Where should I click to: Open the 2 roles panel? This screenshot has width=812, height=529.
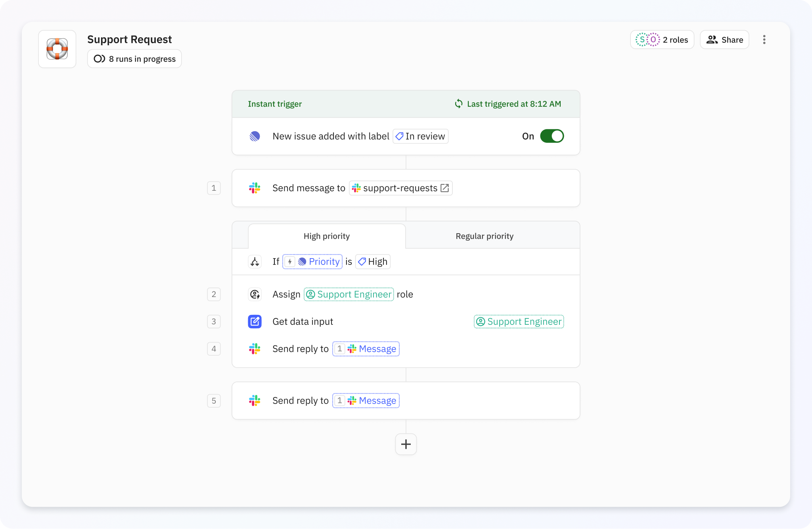tap(662, 40)
